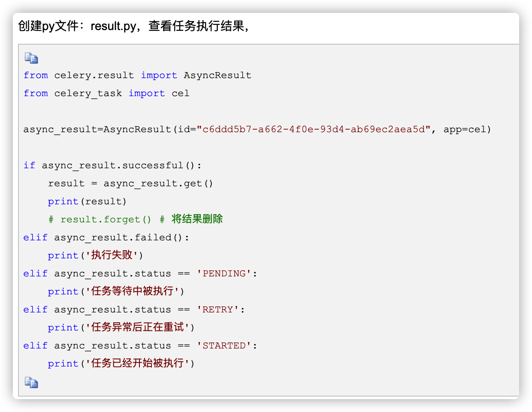Click the line importing AsyncResult from celery.result

pyautogui.click(x=137, y=76)
